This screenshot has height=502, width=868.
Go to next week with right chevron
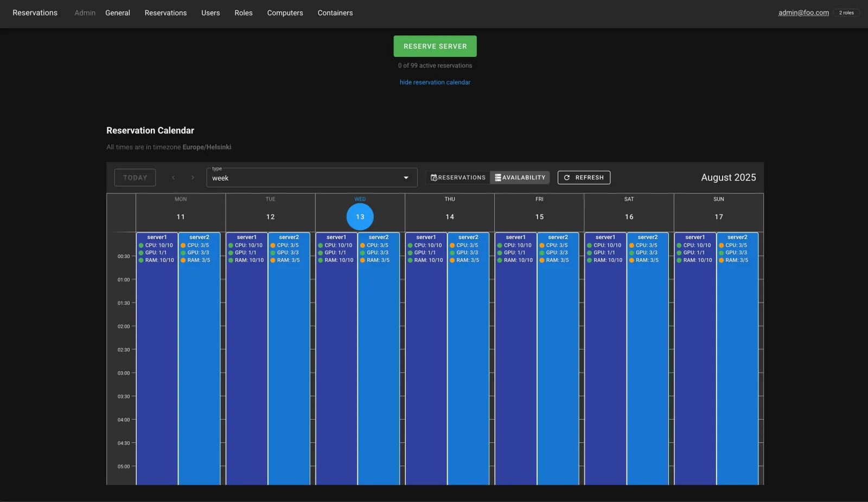(x=193, y=178)
